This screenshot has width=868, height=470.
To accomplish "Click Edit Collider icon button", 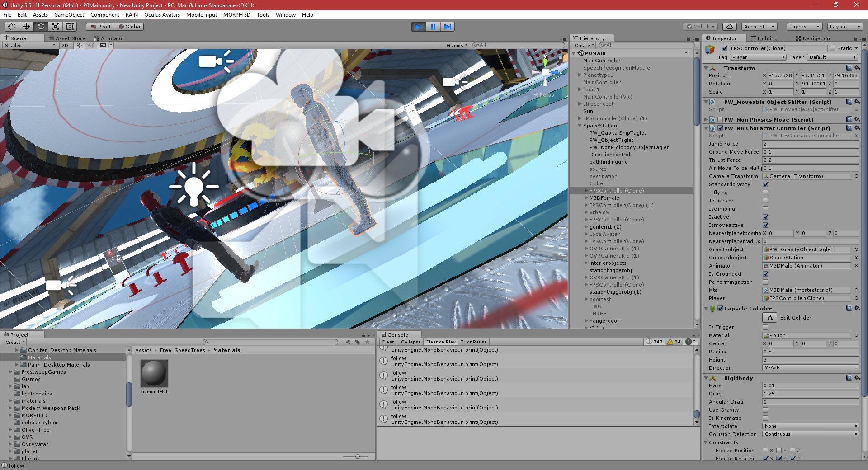I will coord(769,318).
